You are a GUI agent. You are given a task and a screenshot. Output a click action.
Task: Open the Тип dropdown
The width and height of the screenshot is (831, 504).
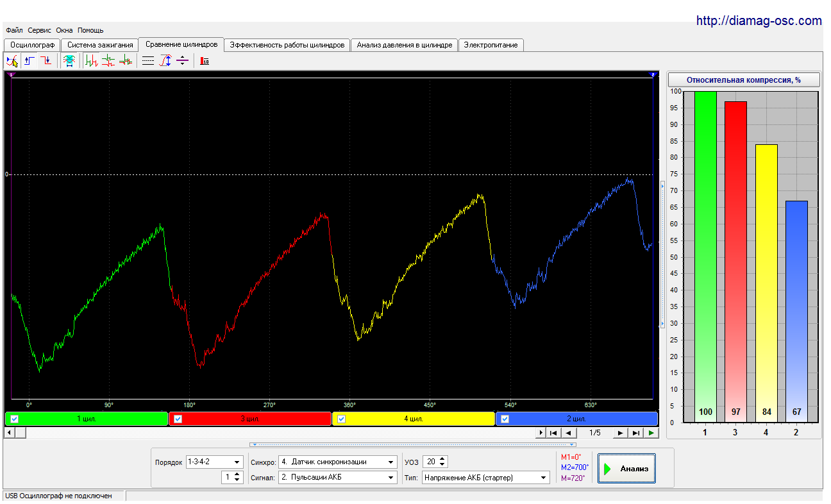click(x=544, y=477)
